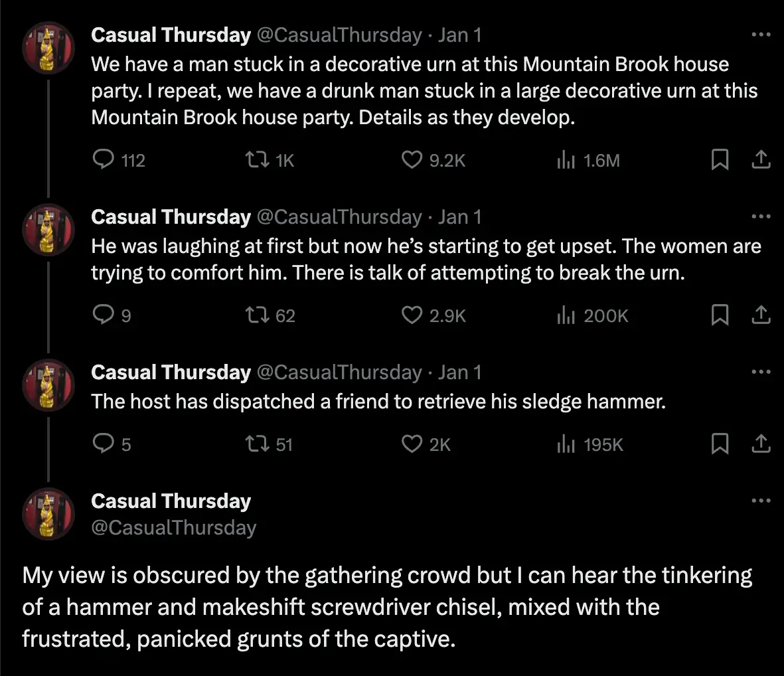Open more options on the top tweet
This screenshot has height=676, width=784.
(x=761, y=33)
